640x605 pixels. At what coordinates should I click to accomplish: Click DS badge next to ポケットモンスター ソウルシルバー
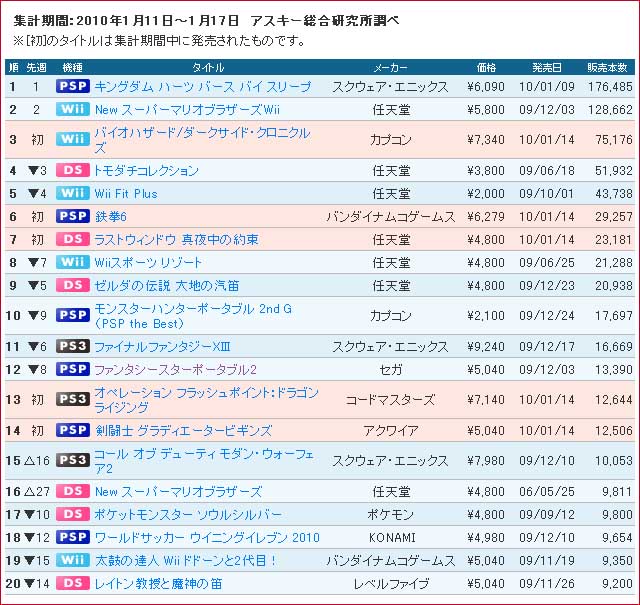(73, 514)
